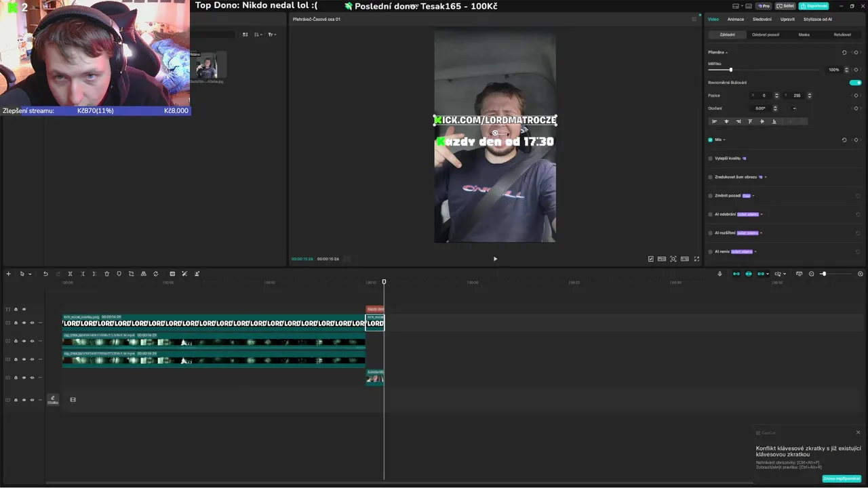Open the Obálka cover editor
The width and height of the screenshot is (868, 488).
click(x=52, y=400)
